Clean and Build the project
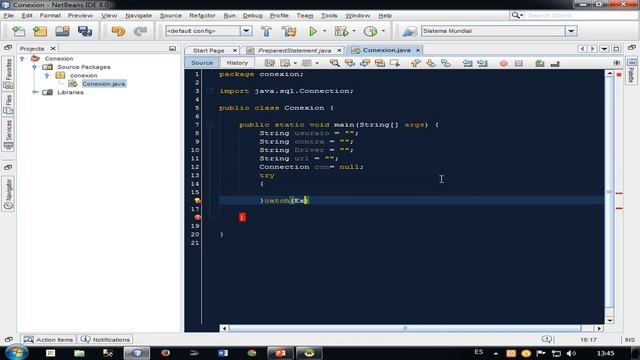Viewport: 640px width, 360px height. pyautogui.click(x=289, y=31)
